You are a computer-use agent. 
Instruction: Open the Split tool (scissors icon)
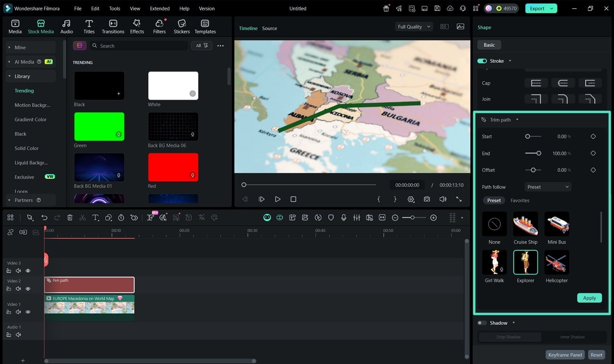point(82,218)
